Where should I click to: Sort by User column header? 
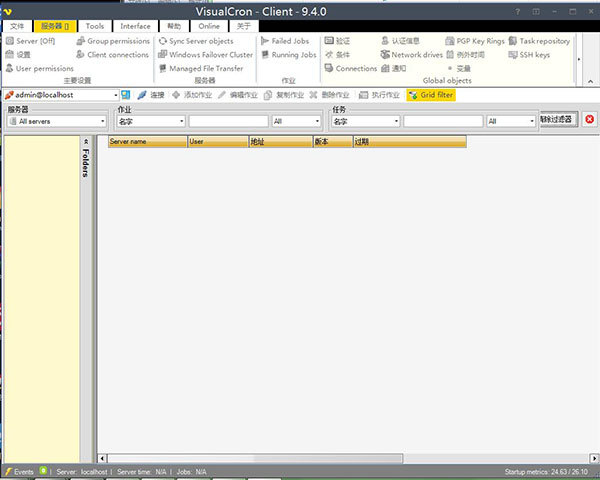click(218, 141)
